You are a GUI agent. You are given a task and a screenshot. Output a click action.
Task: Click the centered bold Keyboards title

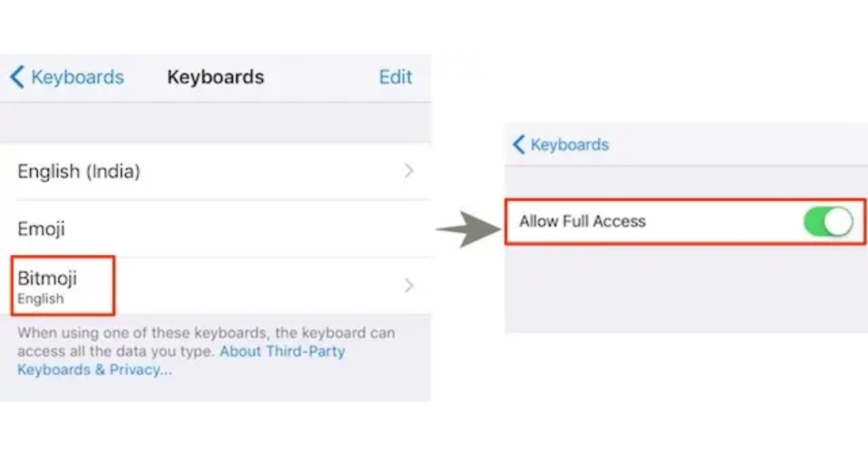[216, 77]
